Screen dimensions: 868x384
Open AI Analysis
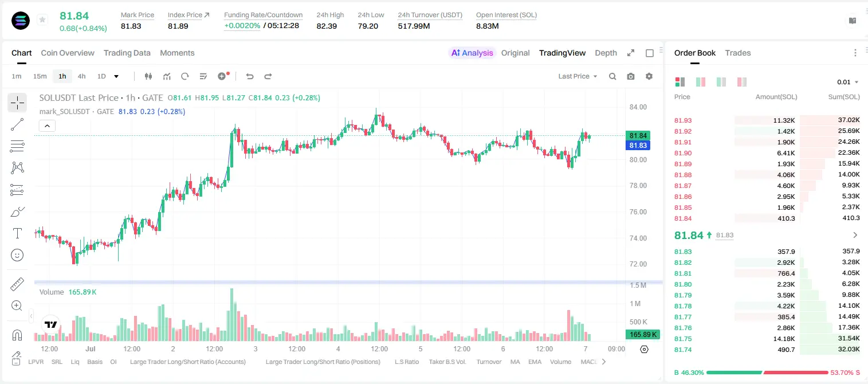[472, 53]
